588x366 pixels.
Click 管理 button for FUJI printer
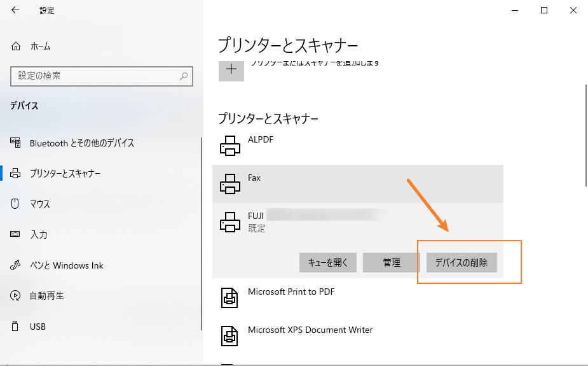point(391,262)
